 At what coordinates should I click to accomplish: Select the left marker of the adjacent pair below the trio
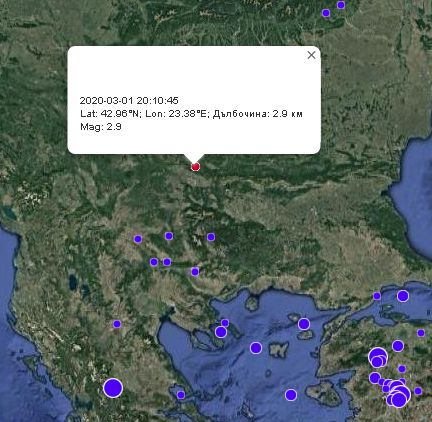pos(154,262)
